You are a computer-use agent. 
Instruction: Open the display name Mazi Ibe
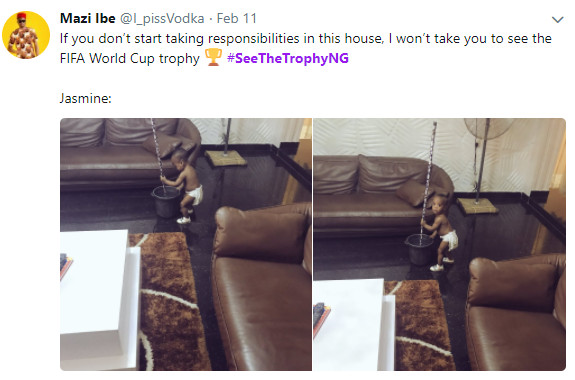pos(88,18)
